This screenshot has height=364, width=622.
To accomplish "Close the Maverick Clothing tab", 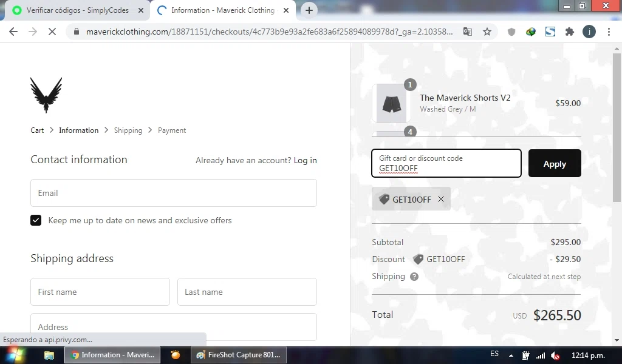I will coord(286,11).
